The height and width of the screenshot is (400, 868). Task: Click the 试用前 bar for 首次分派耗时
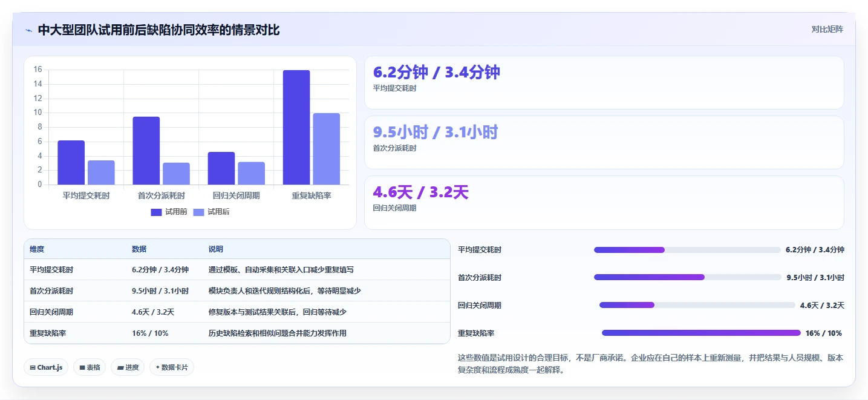click(146, 151)
